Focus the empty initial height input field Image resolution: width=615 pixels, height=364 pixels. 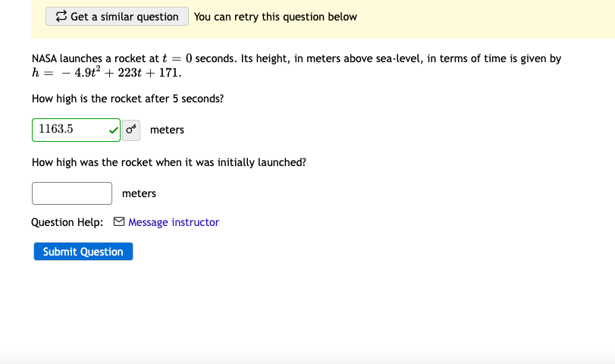click(72, 193)
